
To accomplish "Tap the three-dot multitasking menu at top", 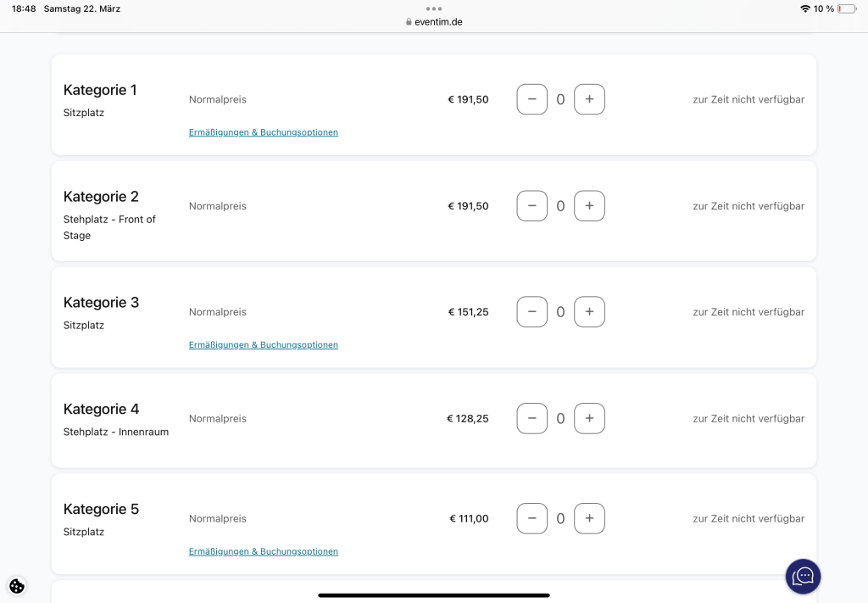I will pos(434,8).
